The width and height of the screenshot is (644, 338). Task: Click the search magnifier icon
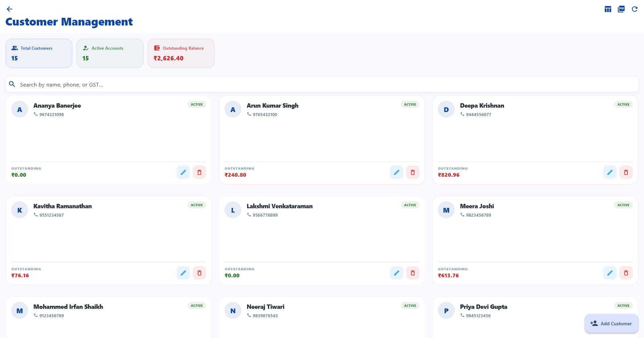[12, 84]
